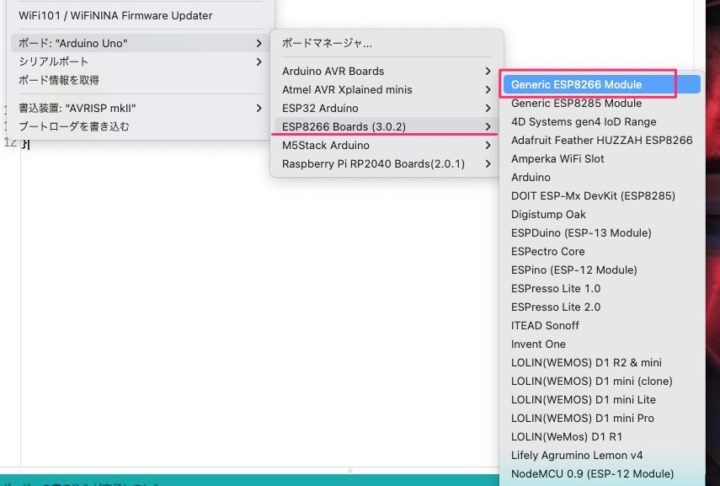Open ボードマネージャ... menu entry
The height and width of the screenshot is (486, 720).
coord(327,44)
